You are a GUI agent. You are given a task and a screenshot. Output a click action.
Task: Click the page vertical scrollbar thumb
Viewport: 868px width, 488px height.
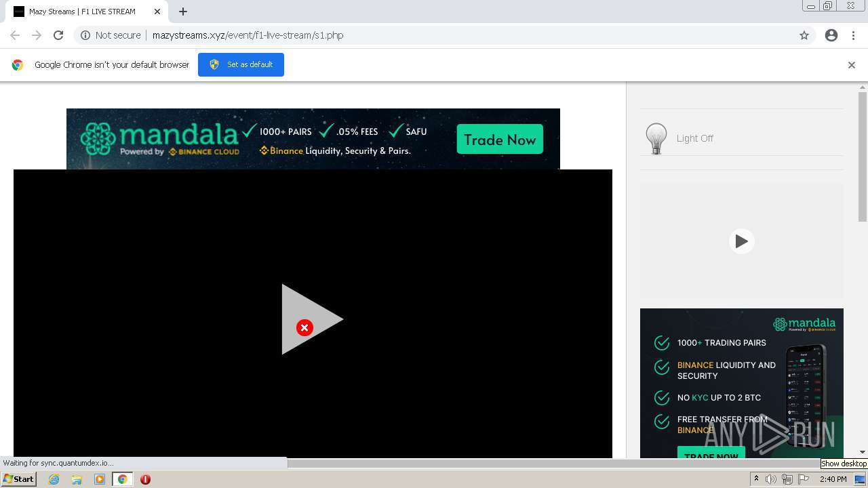[x=863, y=157]
